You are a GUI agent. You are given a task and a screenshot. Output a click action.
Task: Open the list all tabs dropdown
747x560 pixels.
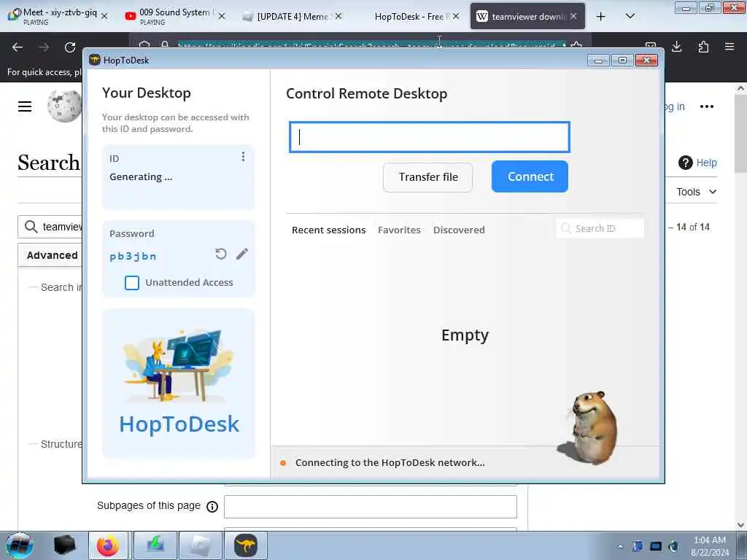pyautogui.click(x=630, y=17)
